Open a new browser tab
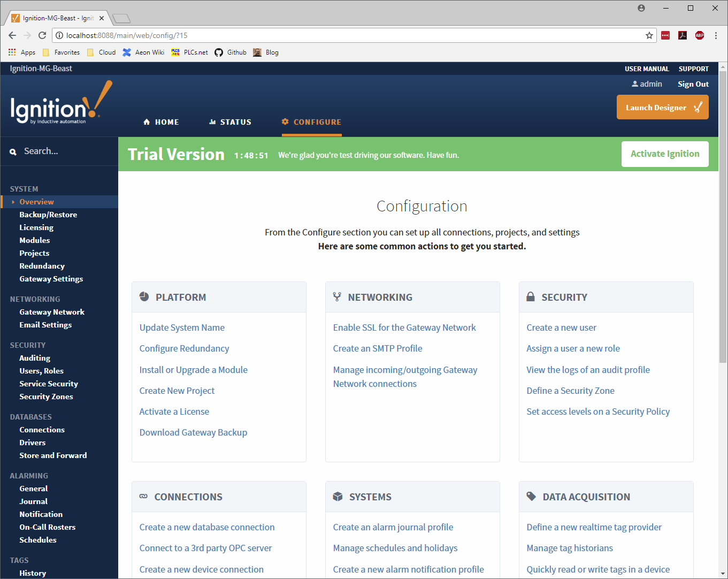Screen dimensions: 728x579 point(121,19)
